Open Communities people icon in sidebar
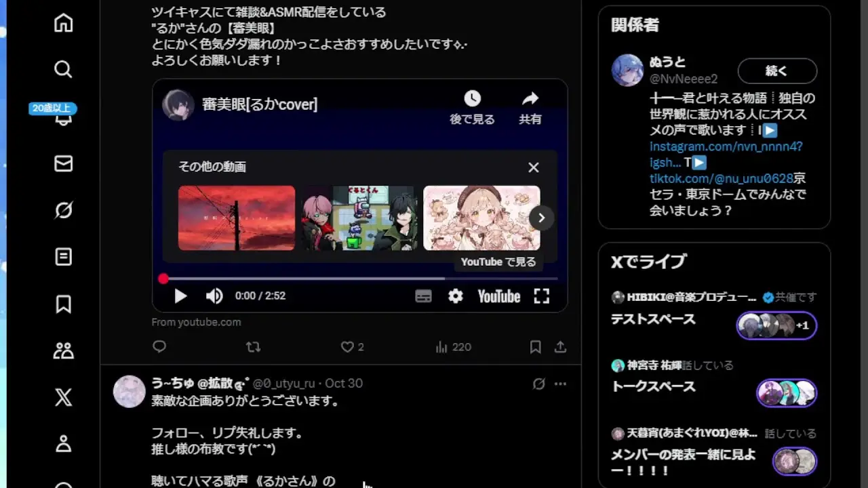The height and width of the screenshot is (488, 868). tap(63, 351)
